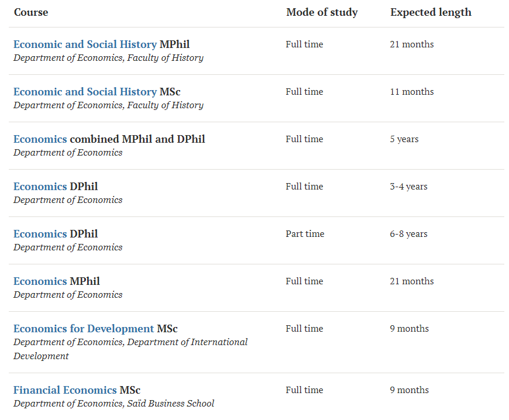The image size is (509, 420).
Task: Click 21 months in the Economics MPhil row
Action: click(x=412, y=281)
